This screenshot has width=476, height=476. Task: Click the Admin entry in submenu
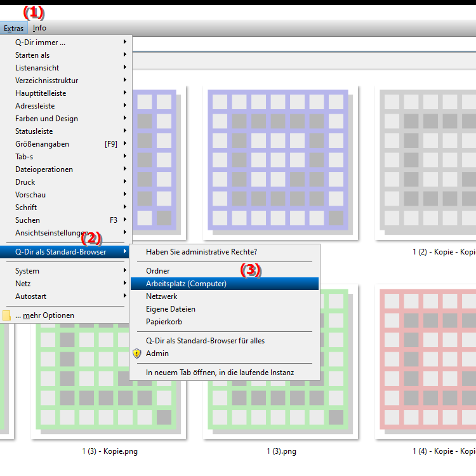[x=225, y=354]
